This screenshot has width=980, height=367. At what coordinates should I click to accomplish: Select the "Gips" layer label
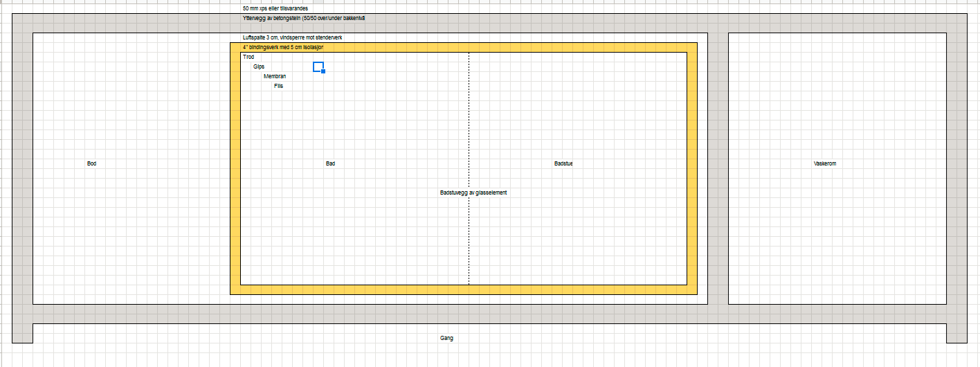tap(259, 66)
